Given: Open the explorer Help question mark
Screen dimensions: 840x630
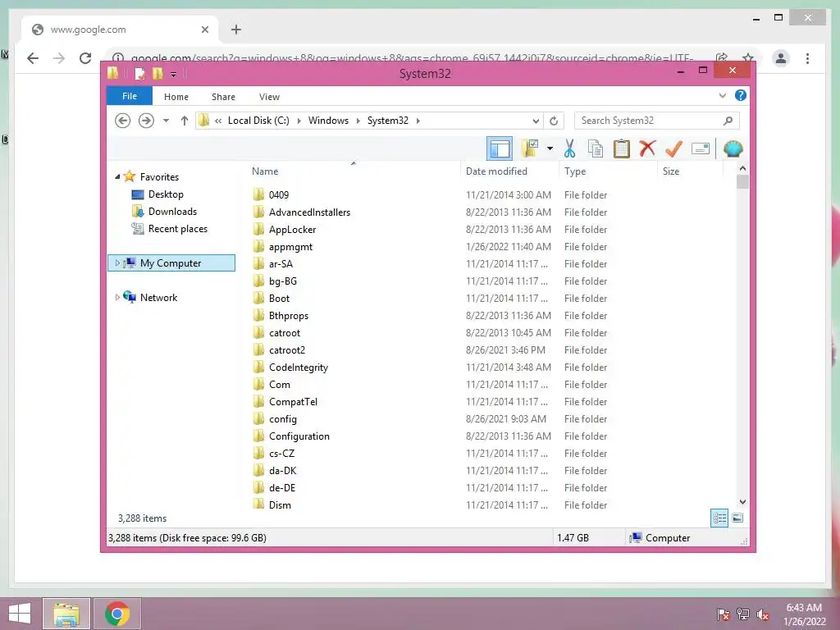Looking at the screenshot, I should click(x=741, y=95).
